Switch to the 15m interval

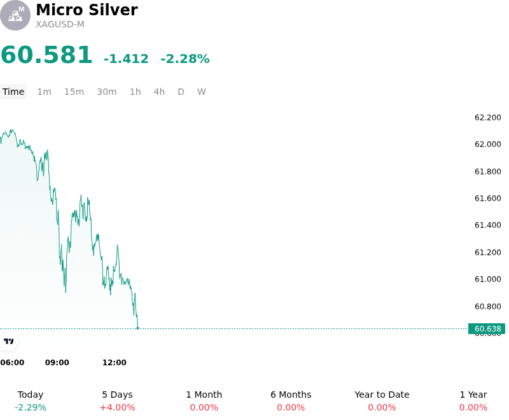pyautogui.click(x=74, y=92)
